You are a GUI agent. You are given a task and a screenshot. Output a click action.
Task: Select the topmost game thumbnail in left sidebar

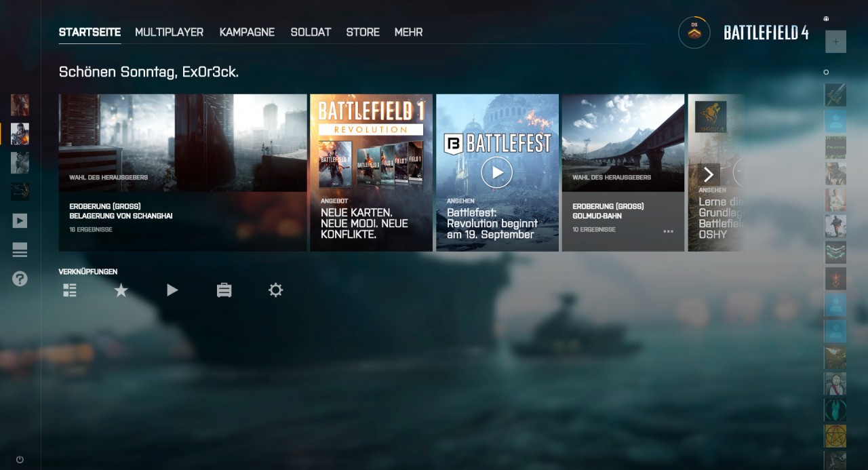click(20, 105)
